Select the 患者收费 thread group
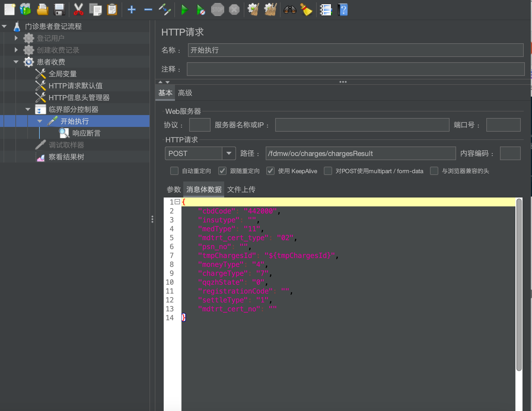 point(51,62)
